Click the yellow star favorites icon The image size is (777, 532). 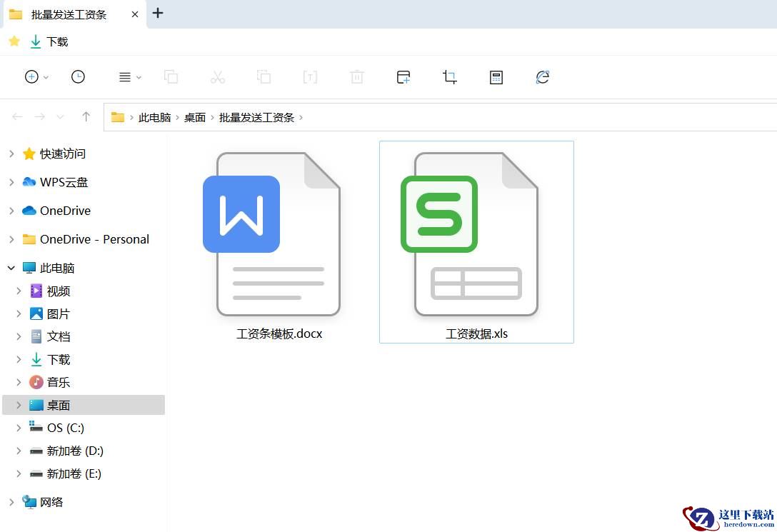[x=14, y=41]
